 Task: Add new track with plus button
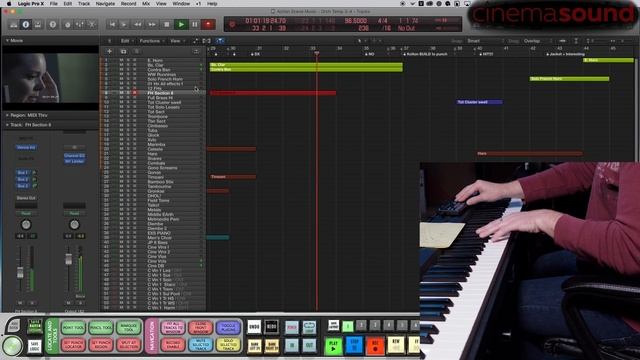coord(109,51)
